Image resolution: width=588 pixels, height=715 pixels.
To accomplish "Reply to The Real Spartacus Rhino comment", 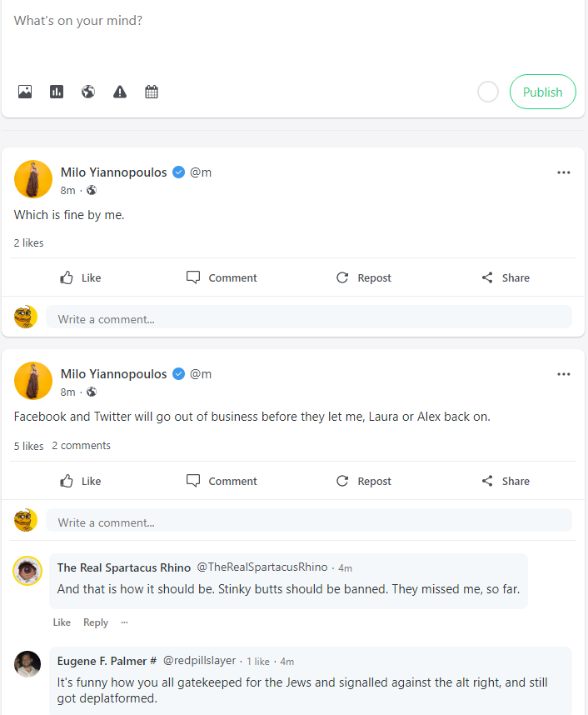I will click(96, 622).
